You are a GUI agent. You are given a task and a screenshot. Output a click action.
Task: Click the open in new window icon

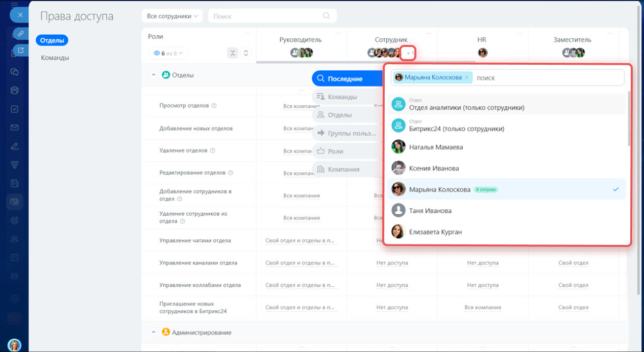[x=21, y=50]
